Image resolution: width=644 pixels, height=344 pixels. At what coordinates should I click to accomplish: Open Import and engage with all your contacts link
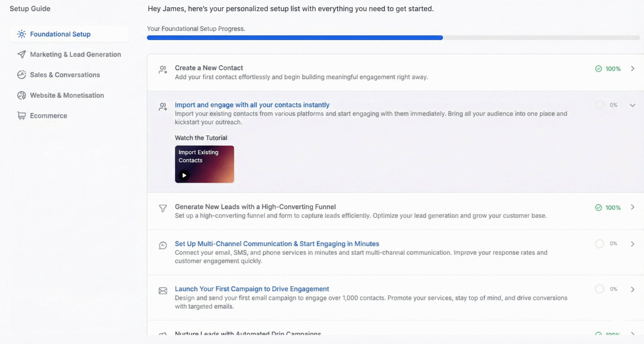(252, 105)
